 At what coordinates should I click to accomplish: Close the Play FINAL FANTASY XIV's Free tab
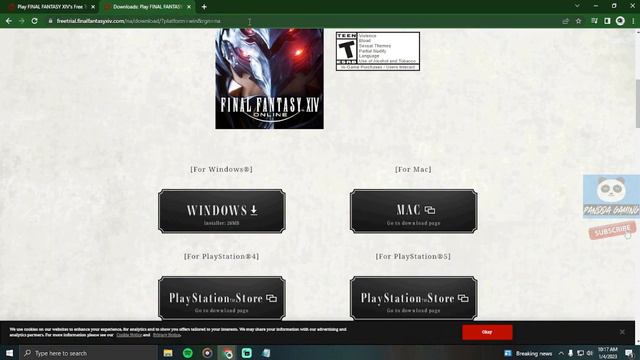(93, 7)
